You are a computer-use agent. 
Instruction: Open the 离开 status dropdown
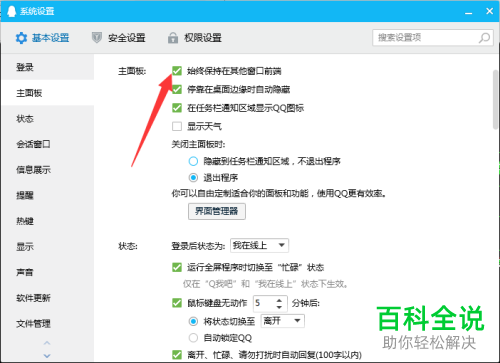pyautogui.click(x=282, y=321)
